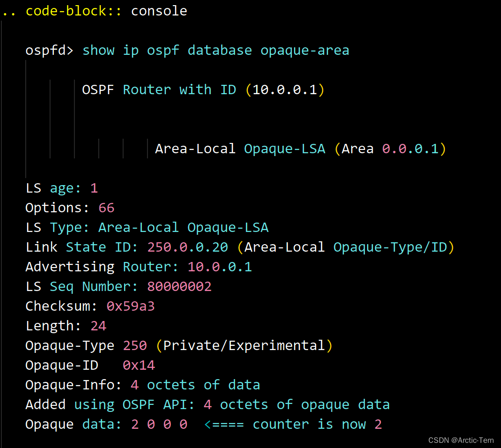Screen dimensions: 501x448
Task: Select the LS Seq Number 80000002
Action: (x=179, y=286)
